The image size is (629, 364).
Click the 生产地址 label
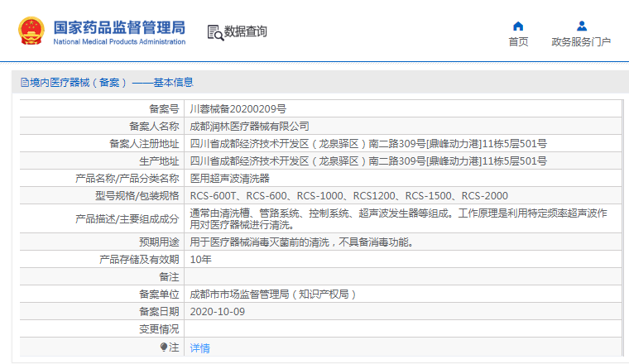pyautogui.click(x=159, y=161)
